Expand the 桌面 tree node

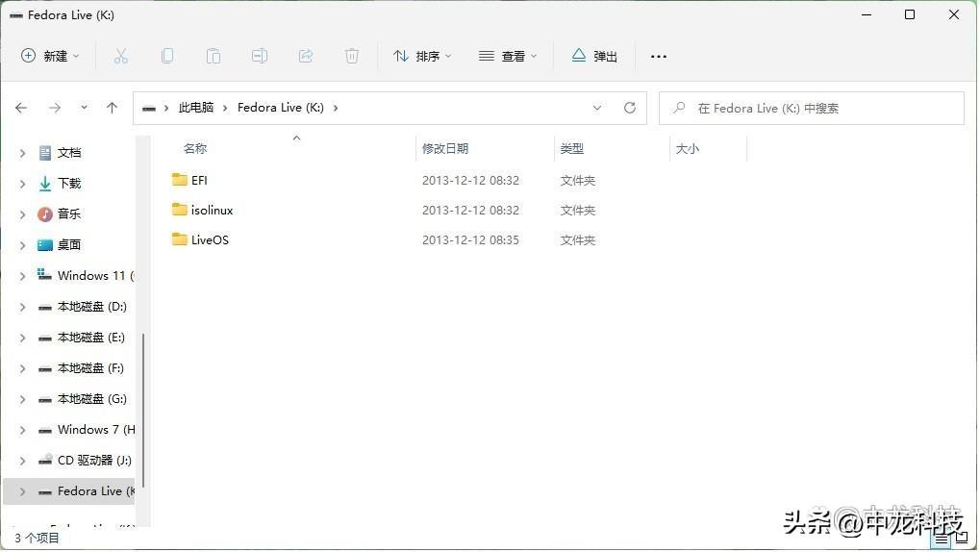coord(22,245)
